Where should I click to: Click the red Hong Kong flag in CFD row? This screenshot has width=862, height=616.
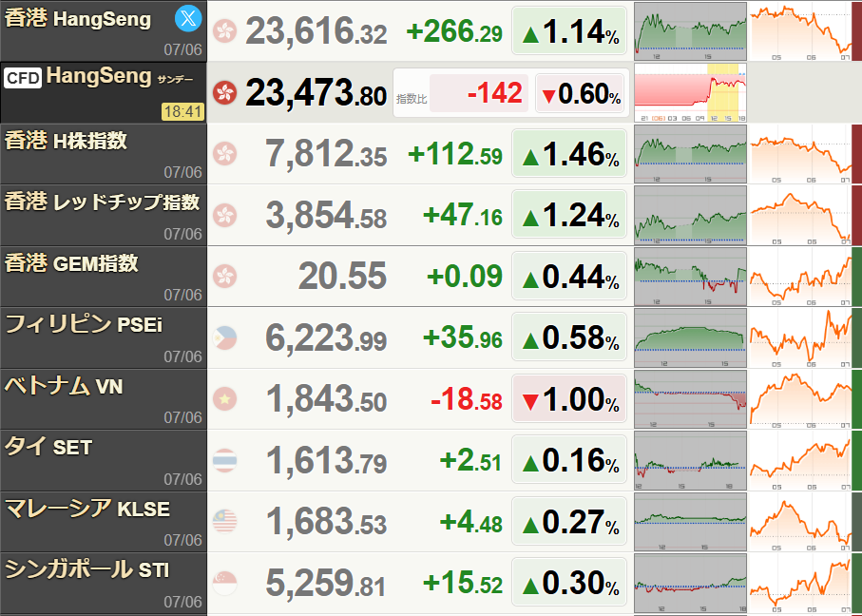point(225,92)
